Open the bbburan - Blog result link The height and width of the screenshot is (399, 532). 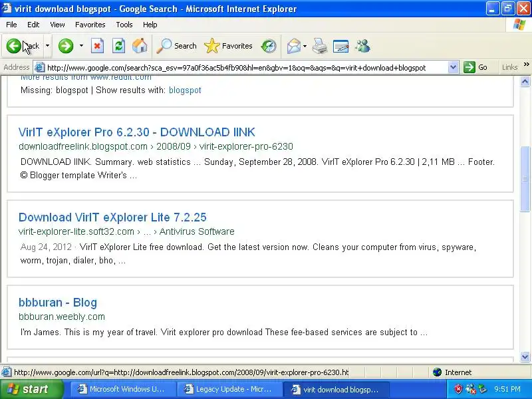tap(58, 303)
